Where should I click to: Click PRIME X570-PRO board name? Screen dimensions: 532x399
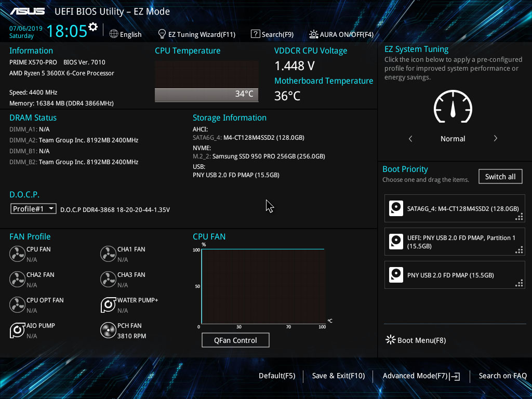(33, 62)
